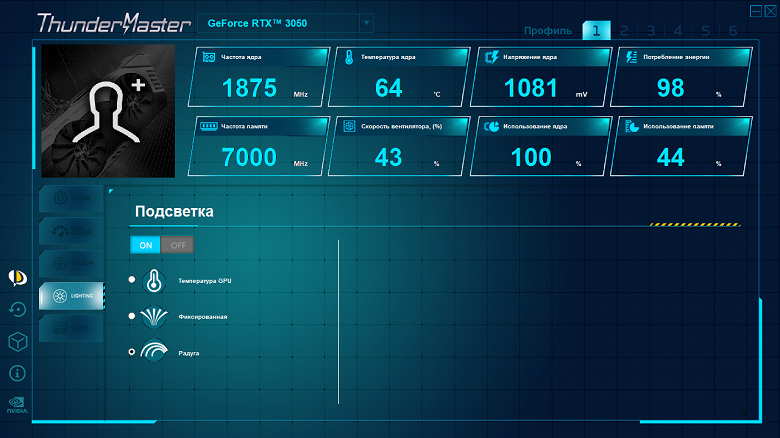
Task: Click the fan icon in Скорость вентилятора card
Action: click(349, 126)
